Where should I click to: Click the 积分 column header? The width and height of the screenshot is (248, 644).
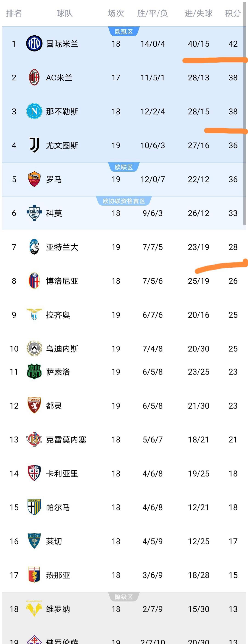click(x=233, y=13)
